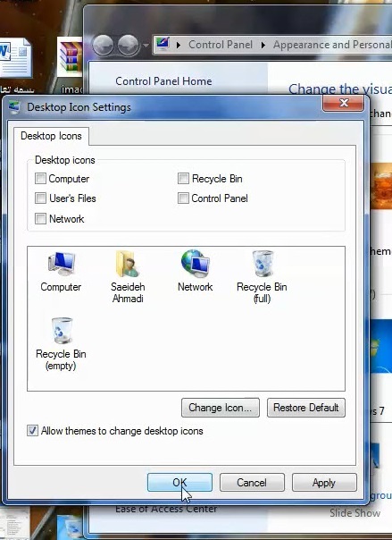Close the Desktop Icon Settings dialog
The height and width of the screenshot is (540, 392).
pyautogui.click(x=343, y=103)
